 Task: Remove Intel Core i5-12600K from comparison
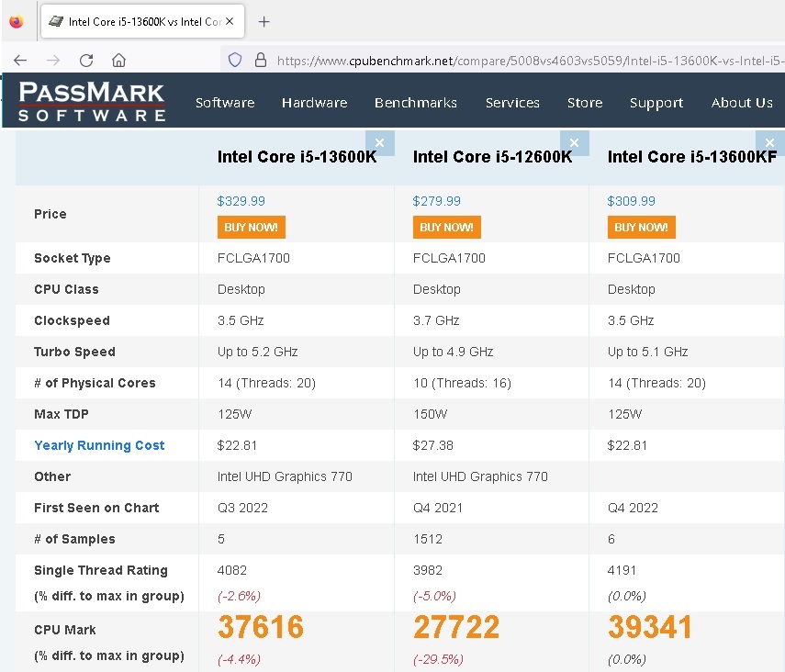click(574, 143)
